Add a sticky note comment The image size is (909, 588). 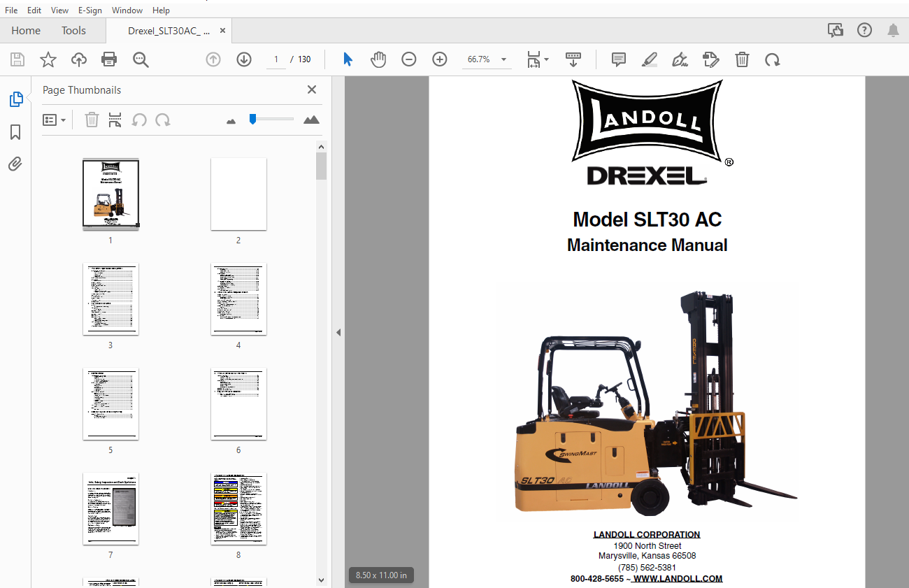click(619, 59)
